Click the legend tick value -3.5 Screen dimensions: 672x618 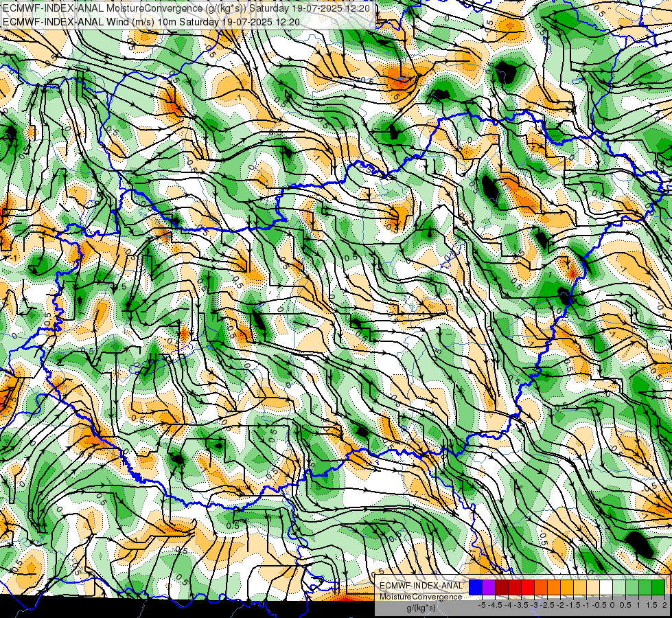pos(521,605)
